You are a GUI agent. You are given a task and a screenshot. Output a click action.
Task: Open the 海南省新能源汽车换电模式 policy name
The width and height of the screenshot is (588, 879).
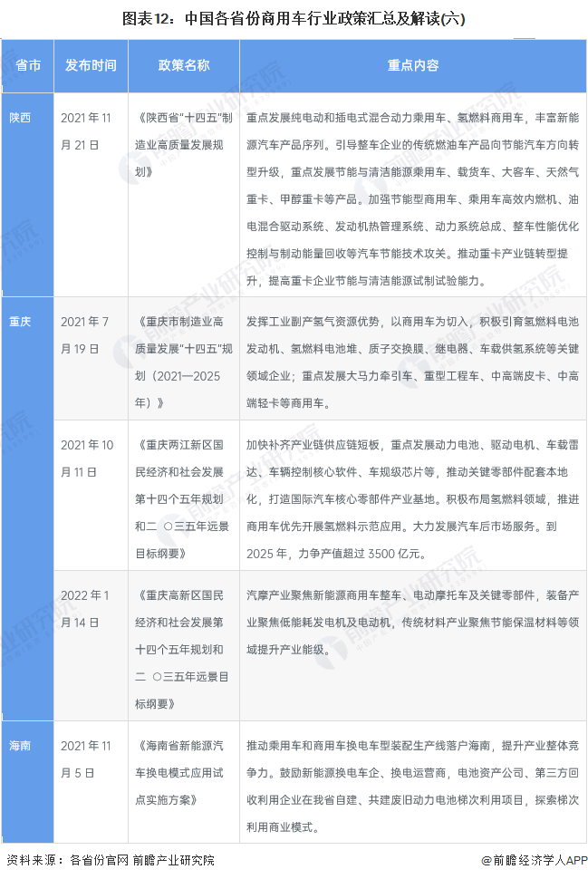(184, 772)
